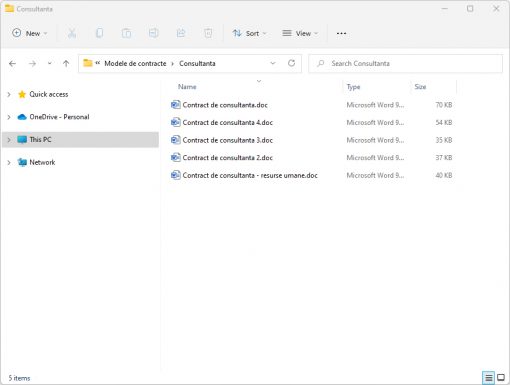Switch to details view in status bar
The width and height of the screenshot is (510, 385).
point(488,378)
